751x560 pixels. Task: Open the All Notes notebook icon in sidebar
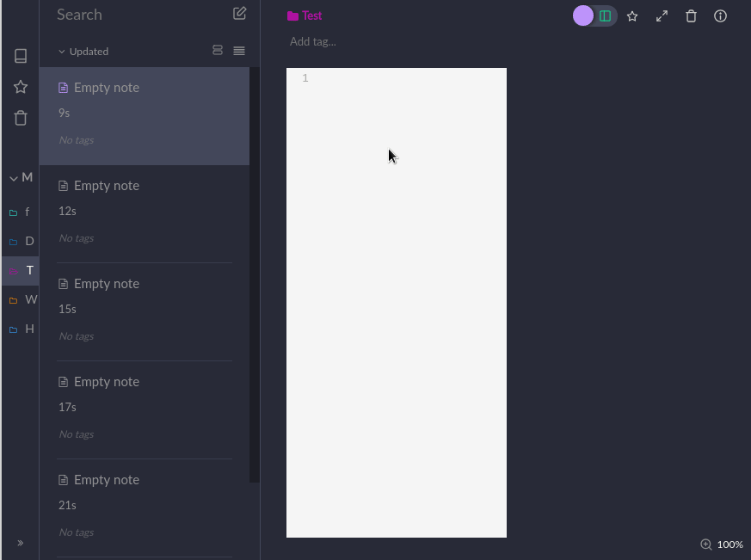click(21, 56)
